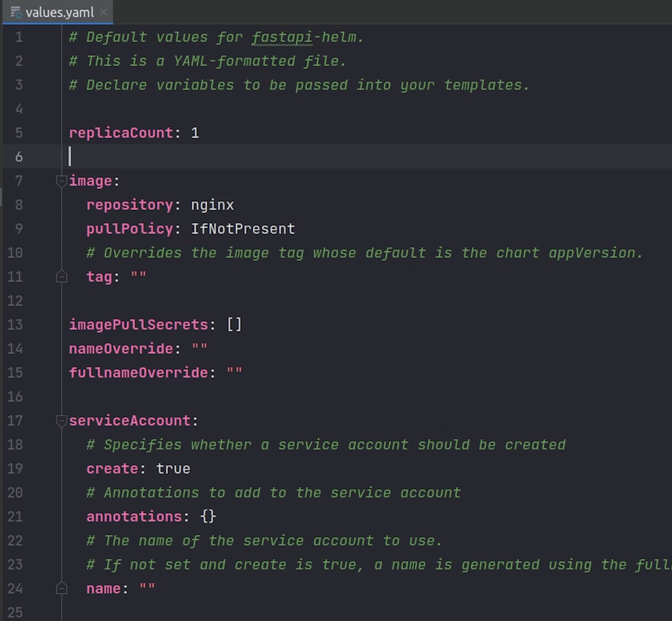Collapse the serviceAccount block fold marker
The height and width of the screenshot is (621, 672).
[61, 421]
